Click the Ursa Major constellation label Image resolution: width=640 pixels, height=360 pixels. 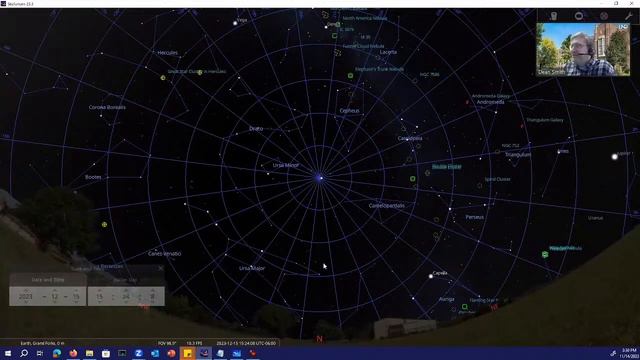(252, 268)
